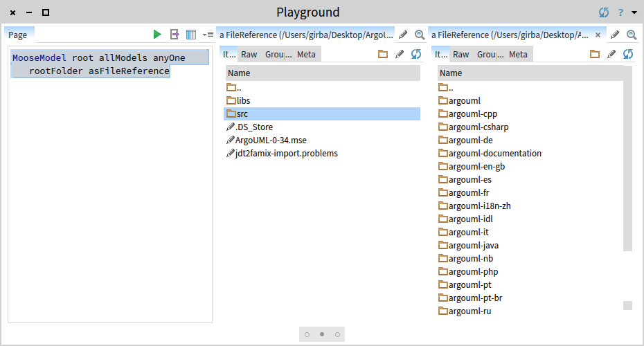This screenshot has height=346, width=644.
Task: Select the argouml-es folder
Action: click(530, 179)
